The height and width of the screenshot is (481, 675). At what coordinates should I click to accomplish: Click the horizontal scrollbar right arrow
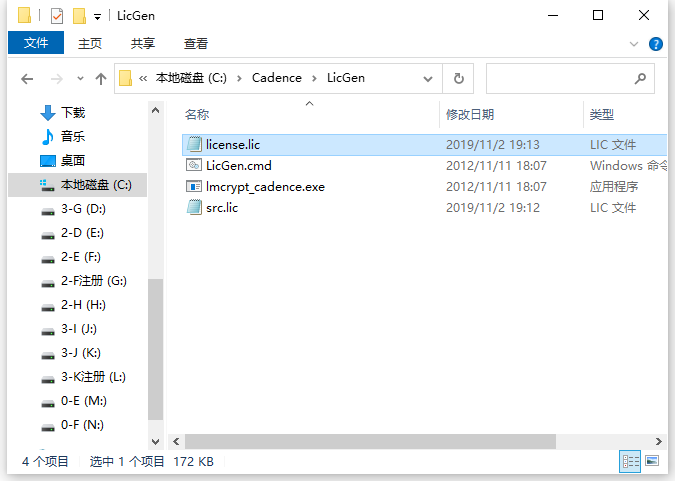(658, 441)
